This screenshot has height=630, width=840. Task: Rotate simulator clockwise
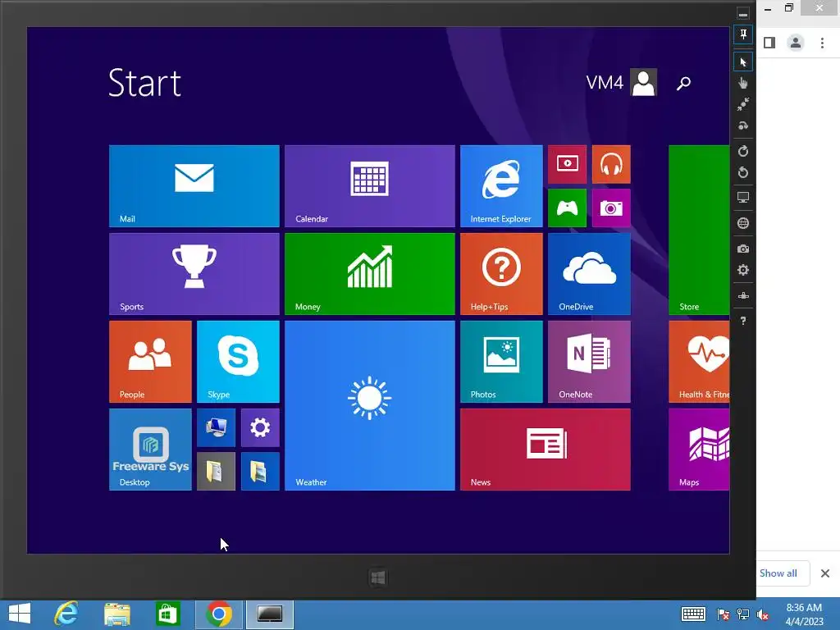coord(743,151)
